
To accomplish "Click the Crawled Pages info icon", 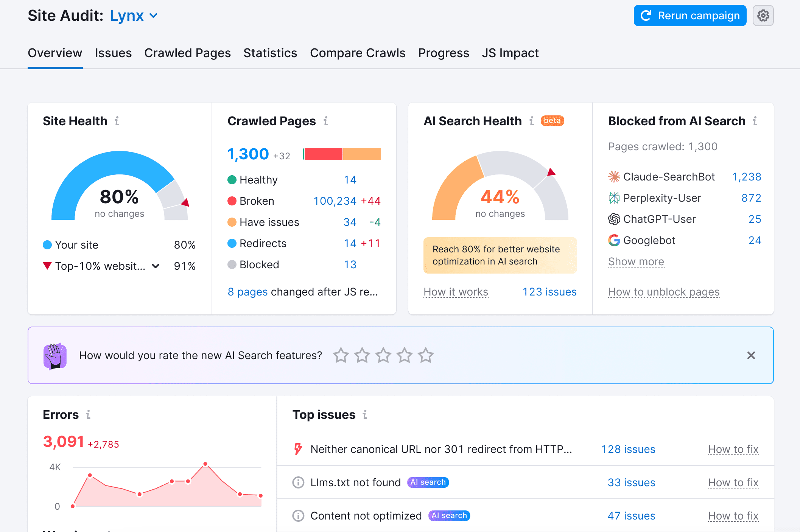I will click(326, 121).
